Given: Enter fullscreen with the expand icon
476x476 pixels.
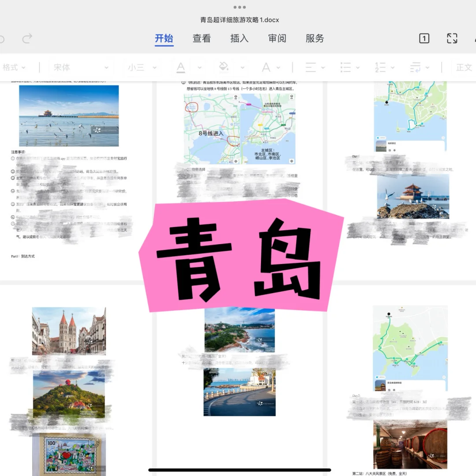Looking at the screenshot, I should pyautogui.click(x=451, y=39).
